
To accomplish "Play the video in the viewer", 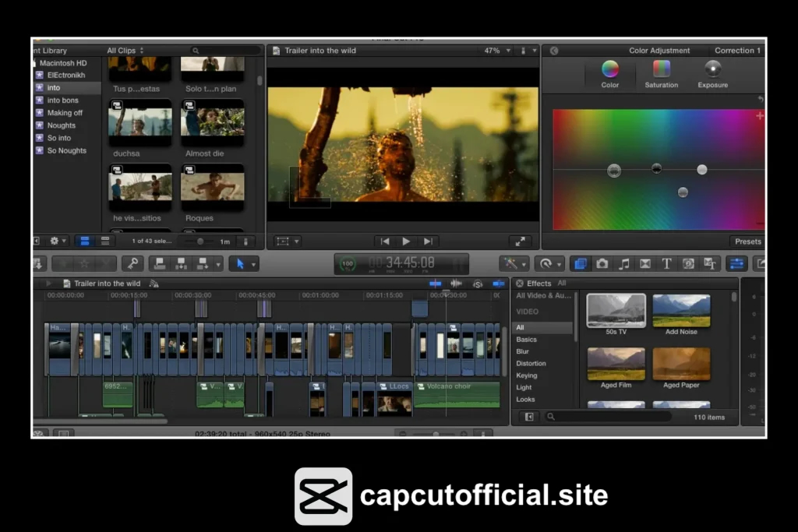I will (406, 241).
